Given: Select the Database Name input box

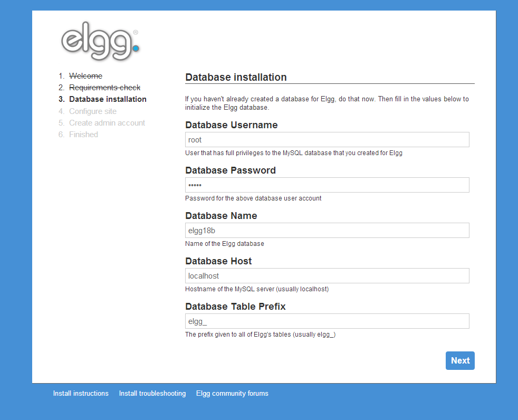Looking at the screenshot, I should tap(327, 231).
